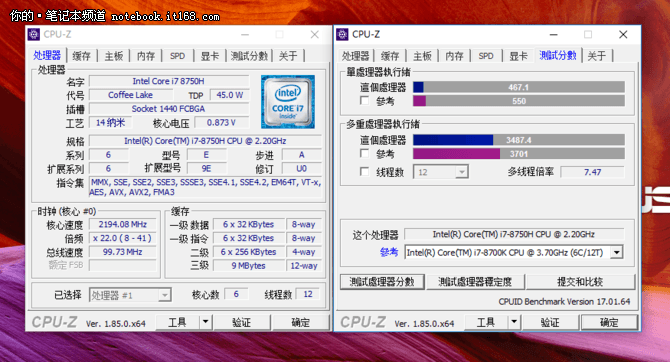Click the 多线程倍率 value 7.47
670x362 pixels.
click(x=592, y=172)
